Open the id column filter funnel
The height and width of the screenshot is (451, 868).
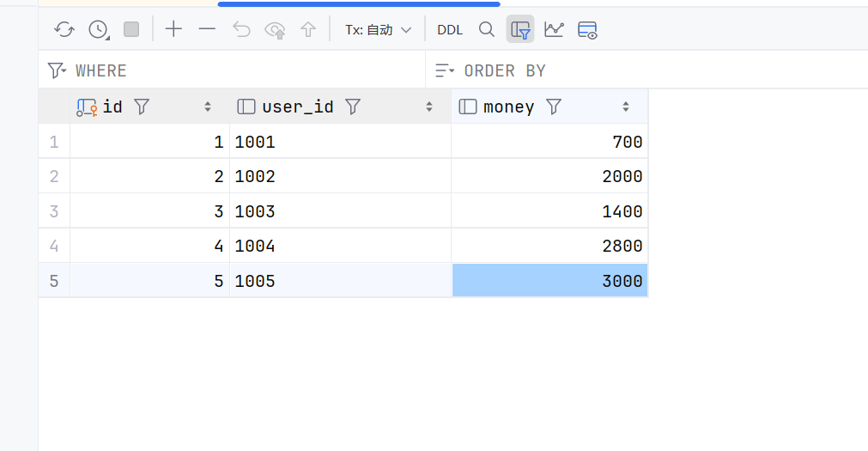[x=142, y=107]
